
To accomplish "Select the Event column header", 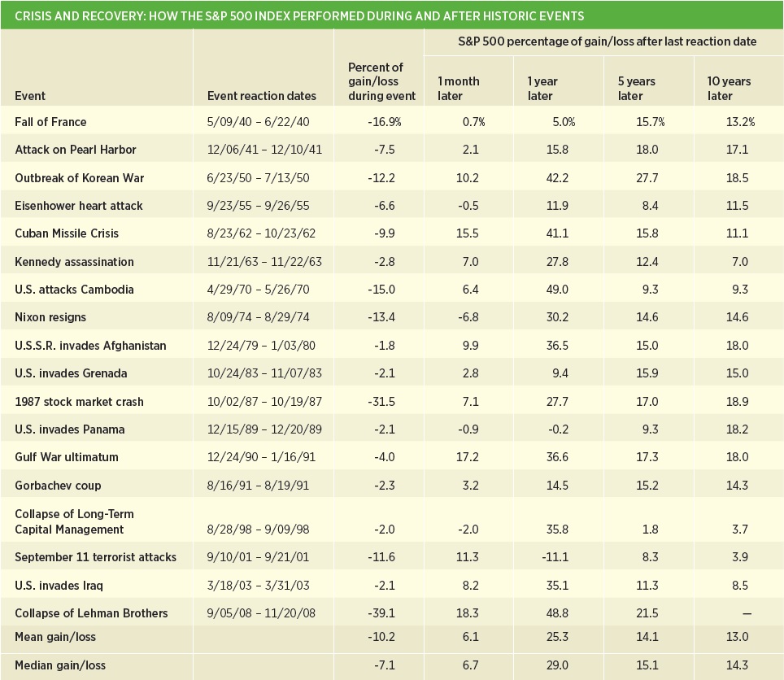I will [30, 95].
